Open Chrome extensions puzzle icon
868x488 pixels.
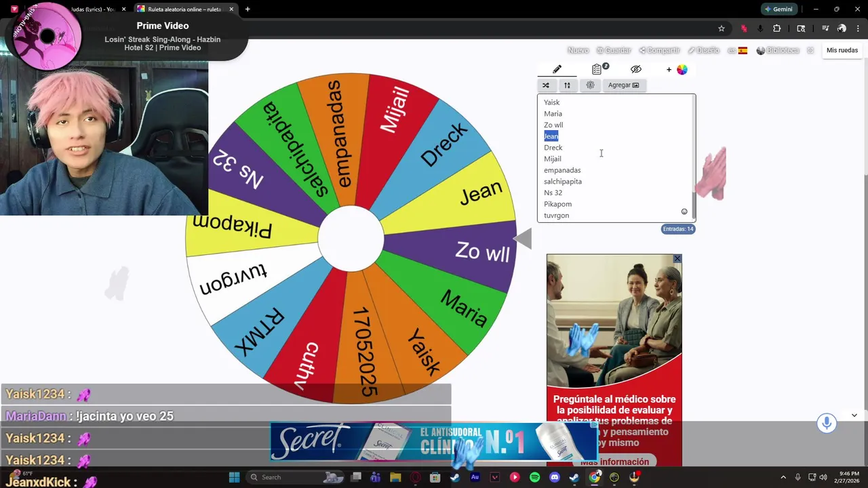(x=776, y=28)
